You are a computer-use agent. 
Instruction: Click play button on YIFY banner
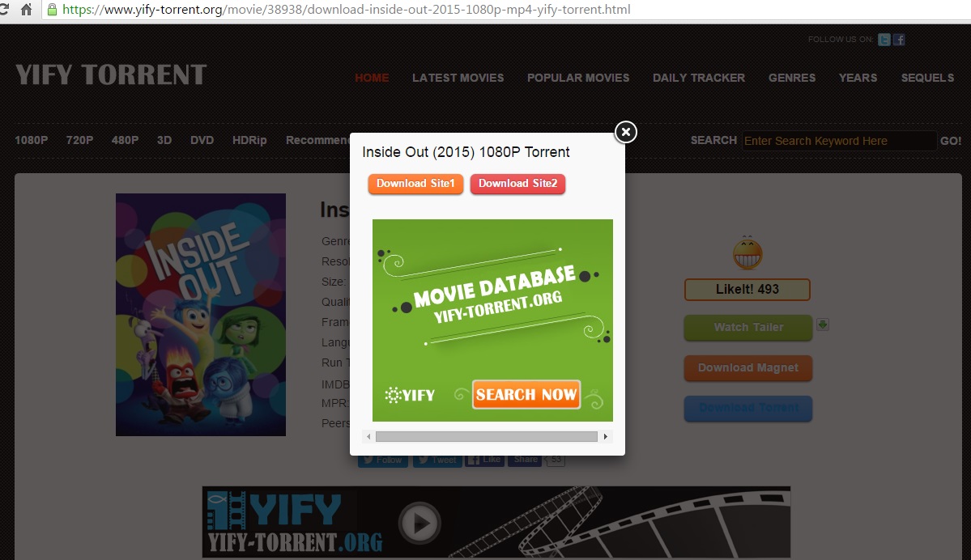(419, 523)
